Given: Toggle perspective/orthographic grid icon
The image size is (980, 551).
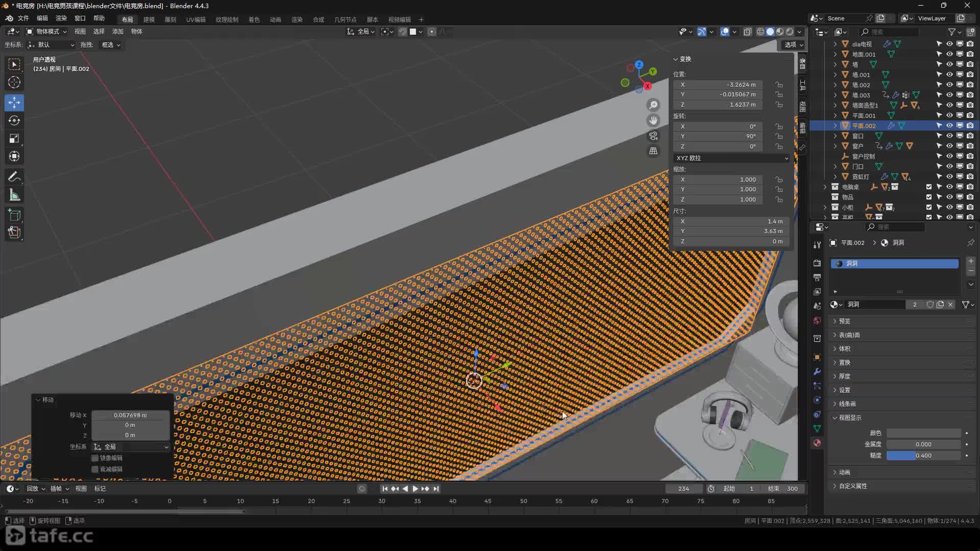Looking at the screenshot, I should [653, 151].
